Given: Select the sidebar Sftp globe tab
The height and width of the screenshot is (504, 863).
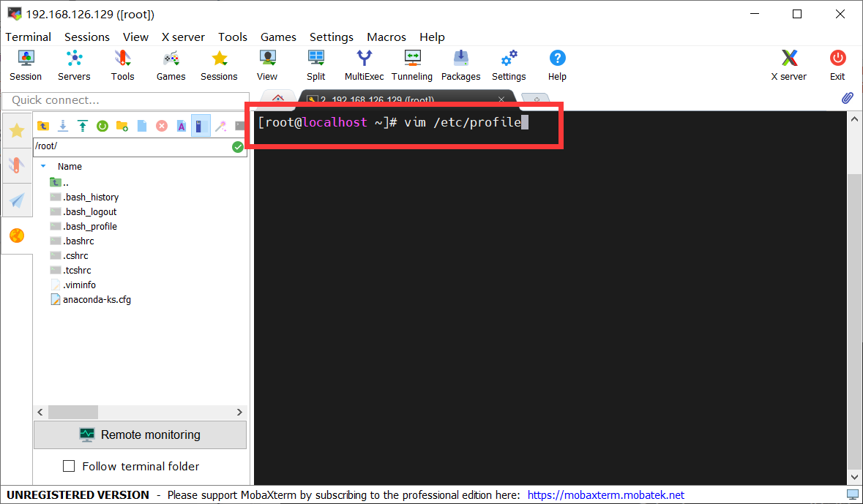Looking at the screenshot, I should pos(17,236).
